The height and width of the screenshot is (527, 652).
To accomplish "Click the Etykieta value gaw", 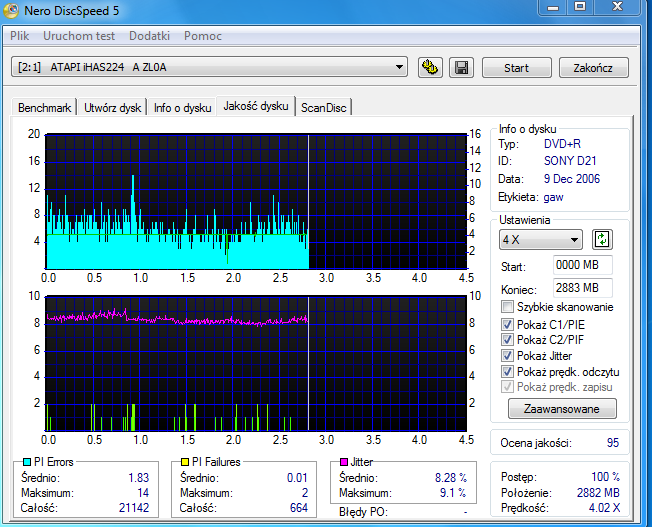I will point(553,197).
